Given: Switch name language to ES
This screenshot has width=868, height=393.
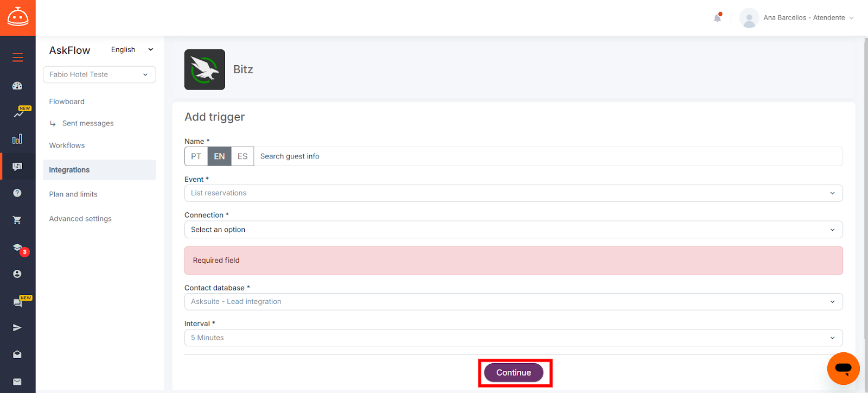Looking at the screenshot, I should (x=242, y=156).
